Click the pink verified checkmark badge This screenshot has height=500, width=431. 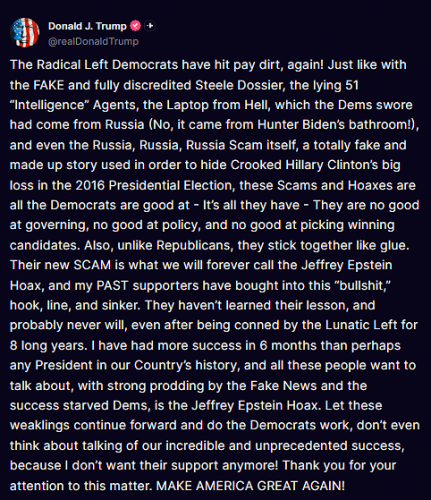[x=135, y=26]
